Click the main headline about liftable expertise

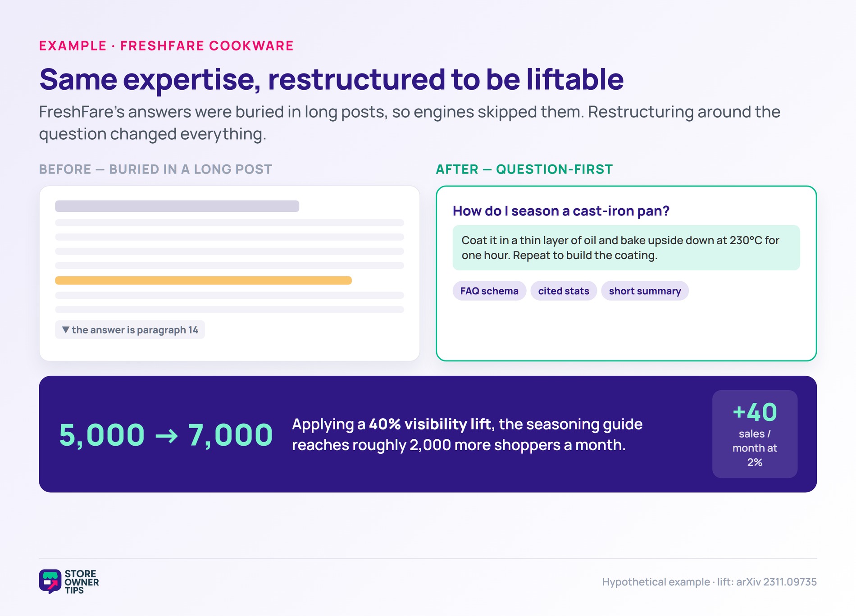(331, 79)
